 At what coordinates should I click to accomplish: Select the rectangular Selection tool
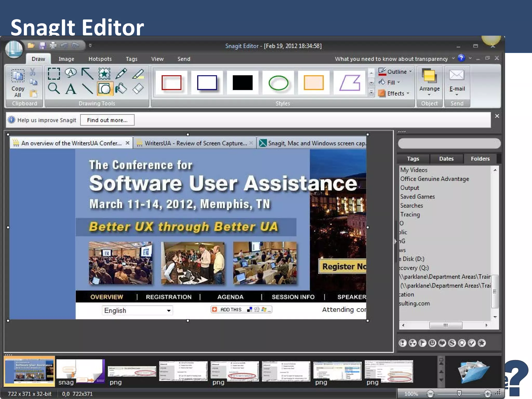click(x=54, y=74)
